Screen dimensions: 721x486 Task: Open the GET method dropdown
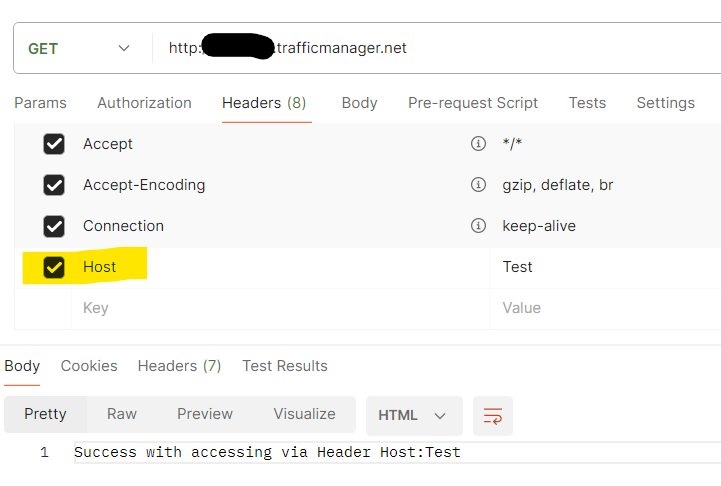click(x=80, y=48)
